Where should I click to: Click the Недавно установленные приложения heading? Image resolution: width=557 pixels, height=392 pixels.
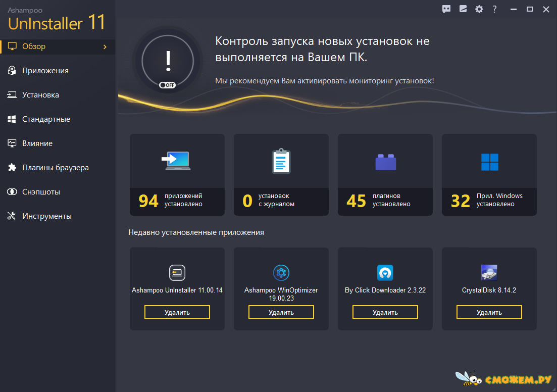point(196,232)
